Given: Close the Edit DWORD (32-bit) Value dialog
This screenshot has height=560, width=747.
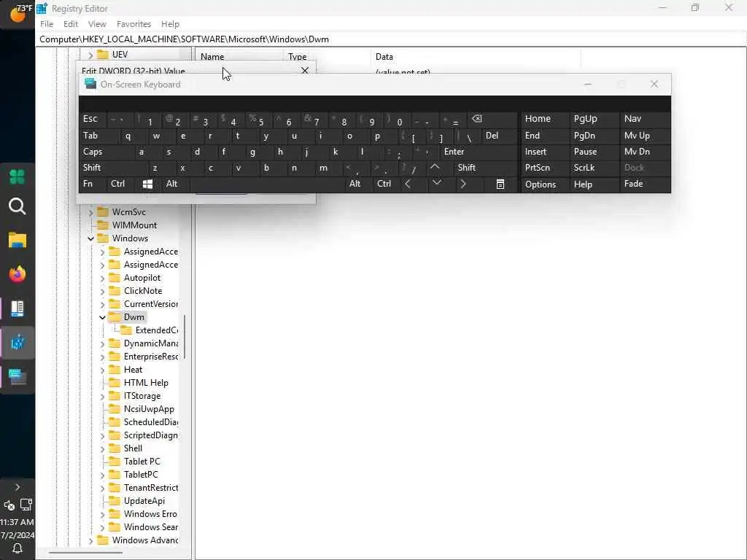Looking at the screenshot, I should point(305,71).
